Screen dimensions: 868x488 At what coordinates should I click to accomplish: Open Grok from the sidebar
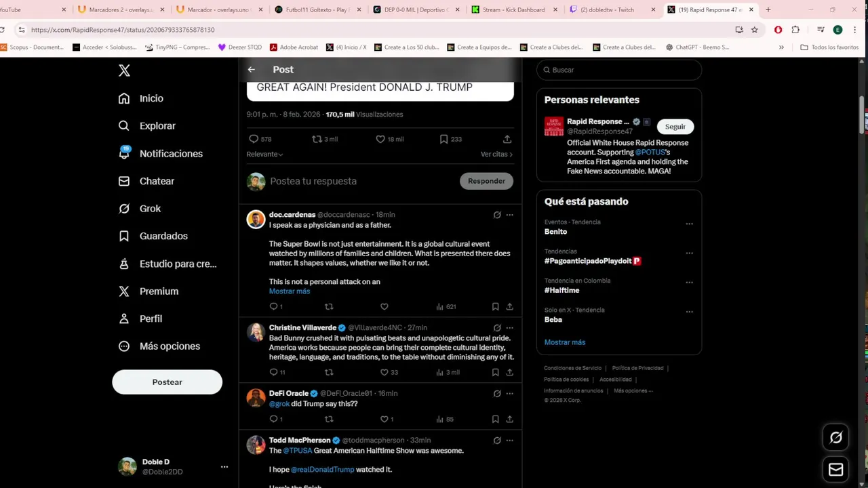(140, 209)
